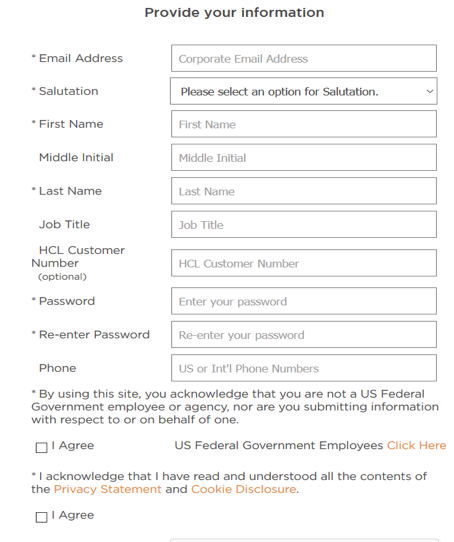Click the Provide your information heading
The width and height of the screenshot is (454, 542).
[x=234, y=13]
